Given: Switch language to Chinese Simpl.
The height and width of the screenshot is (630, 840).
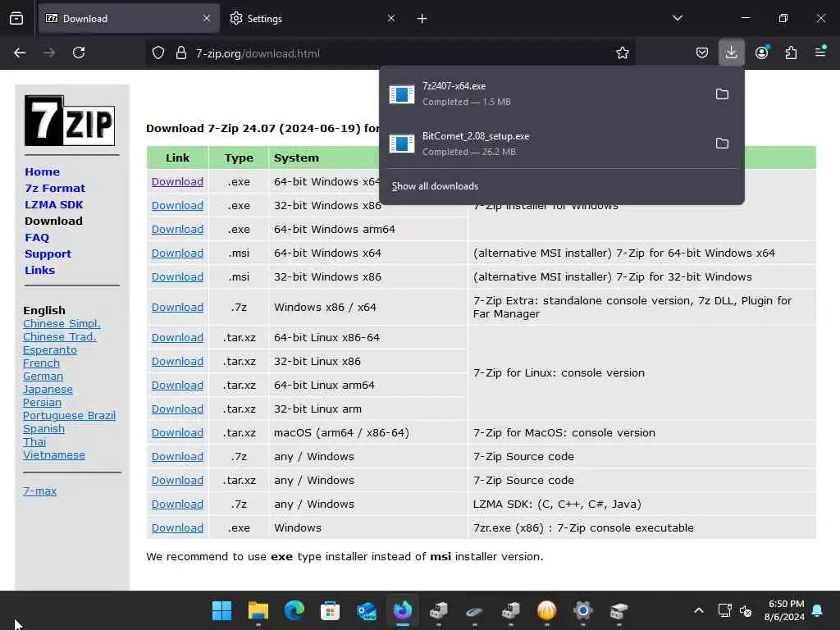Looking at the screenshot, I should [x=62, y=323].
